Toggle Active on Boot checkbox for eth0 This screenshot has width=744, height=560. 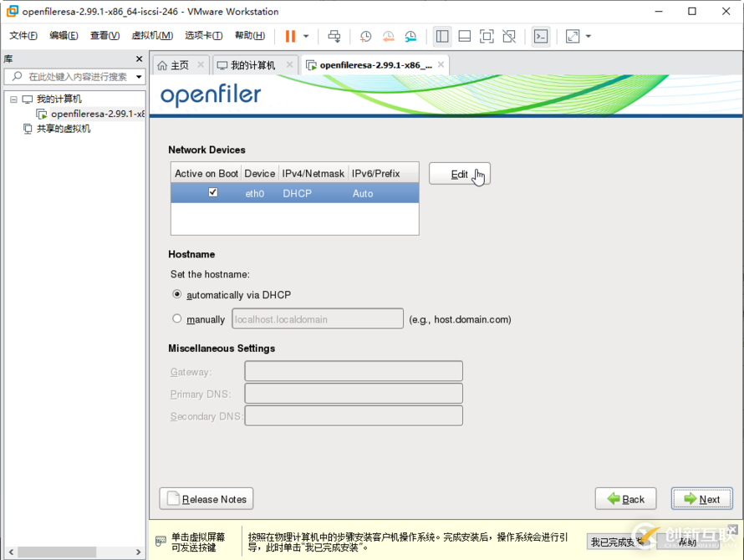coord(212,192)
